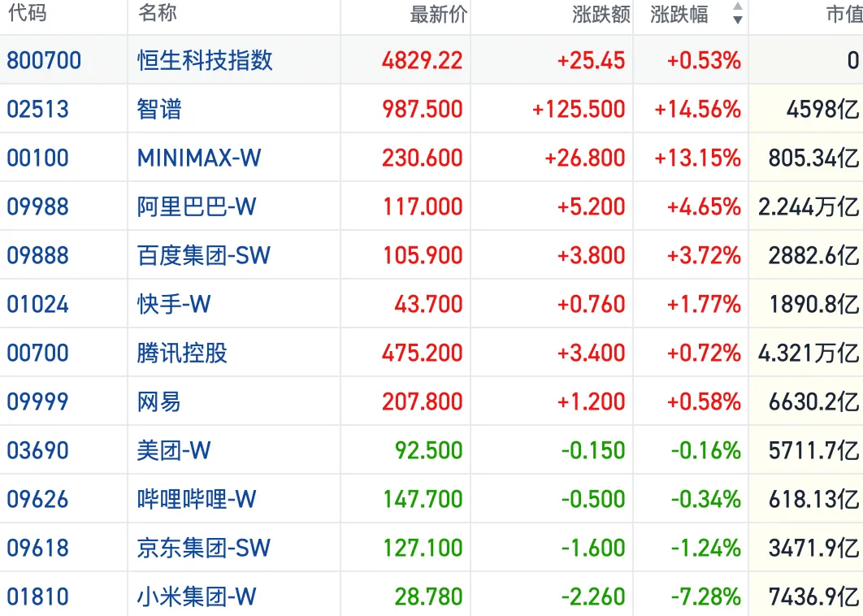This screenshot has height=616, width=863.
Task: Open 哔哩哔哩-W stock details
Action: click(x=197, y=499)
